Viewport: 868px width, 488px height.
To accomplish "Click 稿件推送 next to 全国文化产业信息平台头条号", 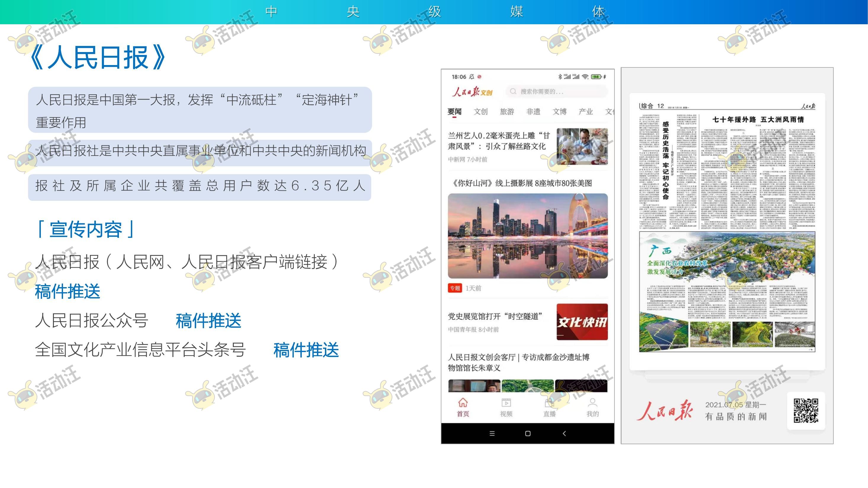I will (x=306, y=350).
